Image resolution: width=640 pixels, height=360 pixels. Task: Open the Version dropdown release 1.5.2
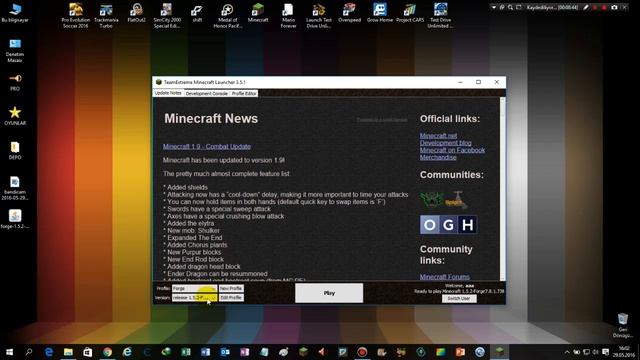click(x=194, y=298)
